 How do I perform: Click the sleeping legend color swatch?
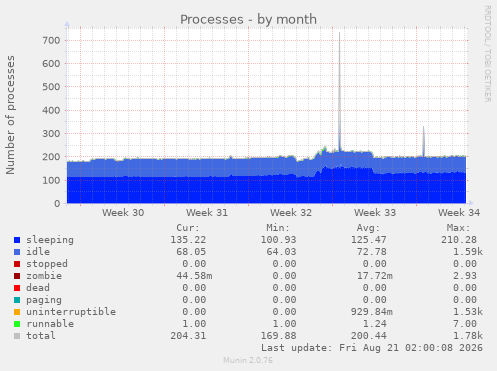click(x=17, y=240)
